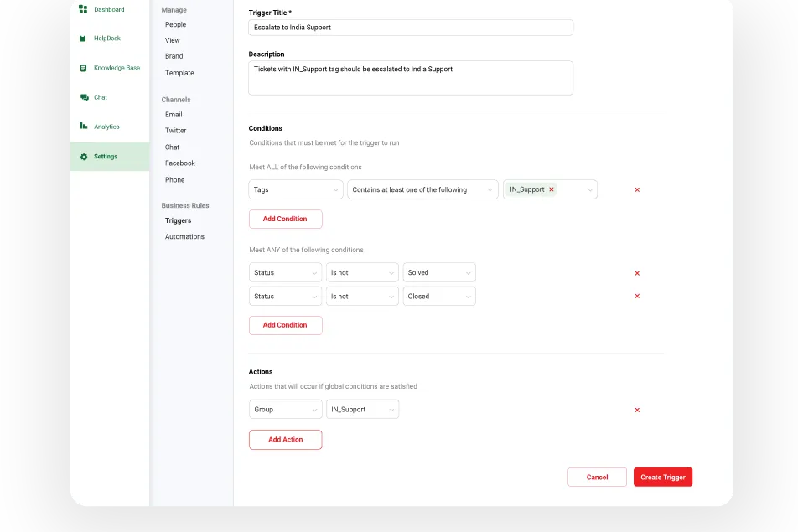Remove the Group action row
The image size is (798, 532).
coord(637,411)
